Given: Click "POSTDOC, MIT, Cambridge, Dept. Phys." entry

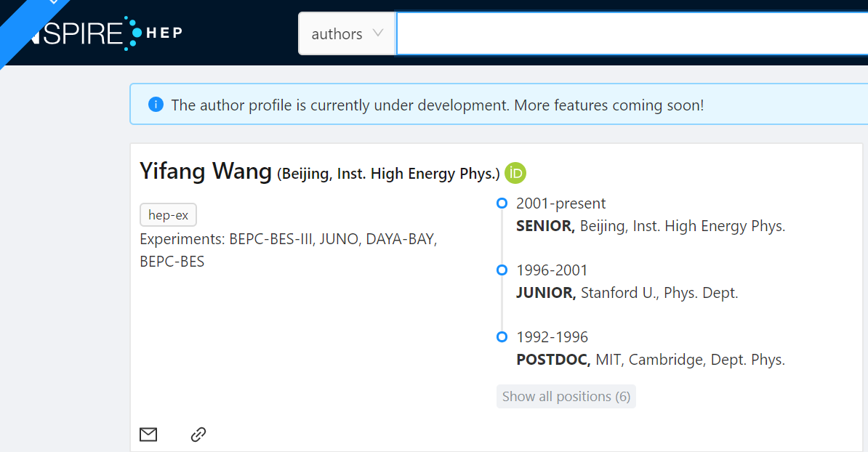Looking at the screenshot, I should [651, 360].
